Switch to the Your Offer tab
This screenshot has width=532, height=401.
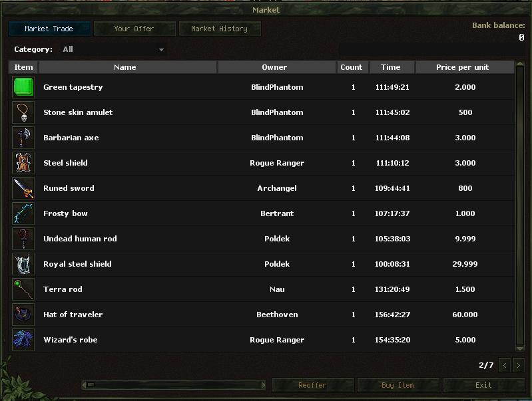tap(134, 29)
